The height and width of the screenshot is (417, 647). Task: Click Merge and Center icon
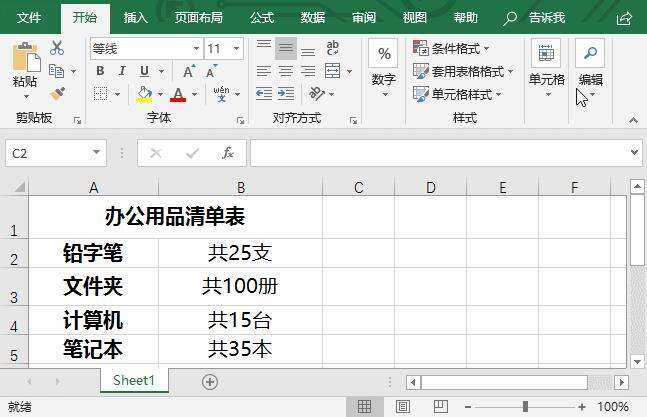(333, 71)
